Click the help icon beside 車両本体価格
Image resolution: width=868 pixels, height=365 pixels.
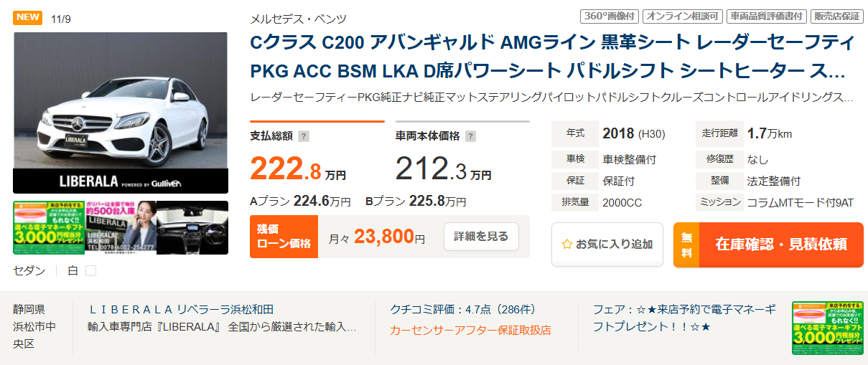(470, 136)
